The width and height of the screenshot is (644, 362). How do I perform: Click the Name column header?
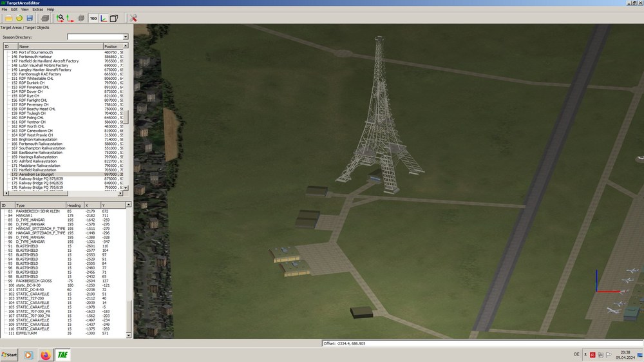(x=61, y=46)
